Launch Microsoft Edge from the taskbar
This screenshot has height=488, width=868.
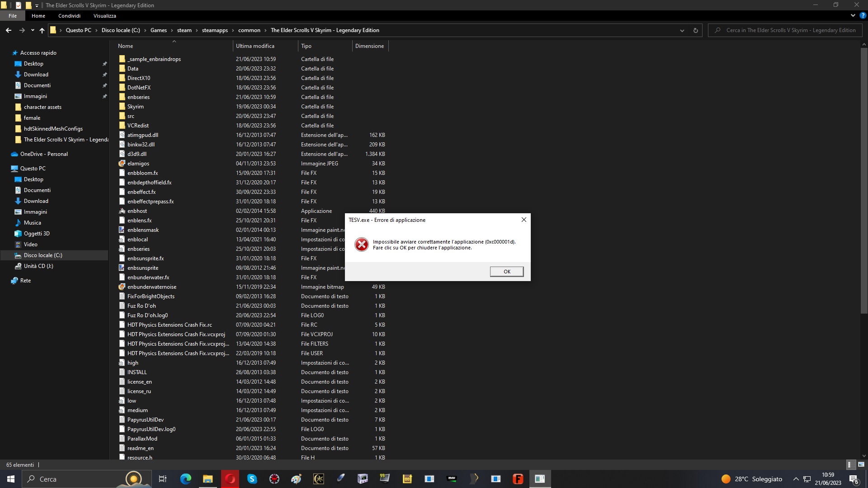(x=185, y=479)
